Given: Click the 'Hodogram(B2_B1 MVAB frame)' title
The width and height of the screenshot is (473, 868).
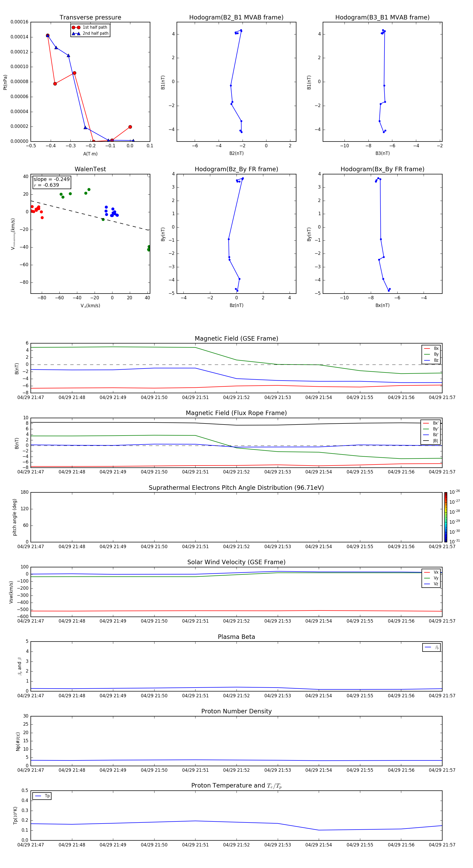Looking at the screenshot, I should (236, 18).
